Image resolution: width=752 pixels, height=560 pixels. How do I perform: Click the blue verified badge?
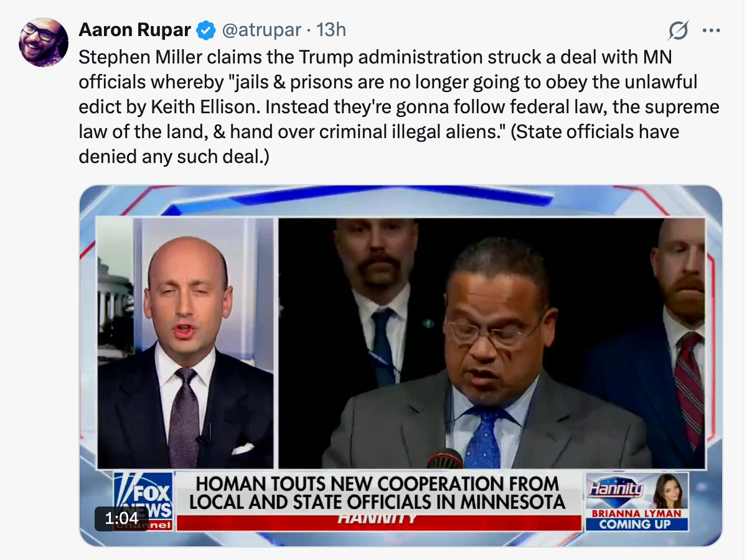[x=206, y=30]
